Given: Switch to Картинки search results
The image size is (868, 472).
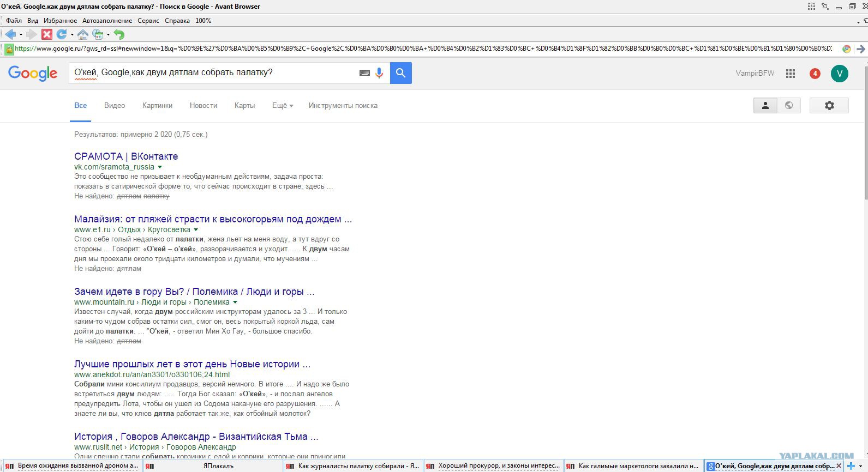Looking at the screenshot, I should (157, 106).
